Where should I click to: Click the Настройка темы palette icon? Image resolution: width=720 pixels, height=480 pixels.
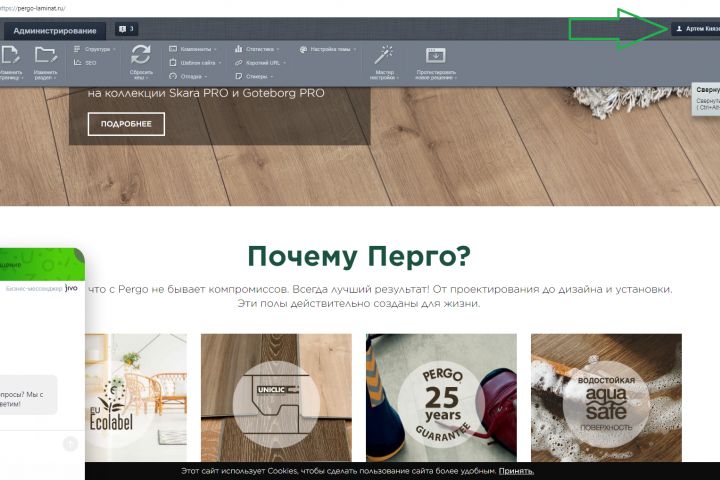[303, 49]
